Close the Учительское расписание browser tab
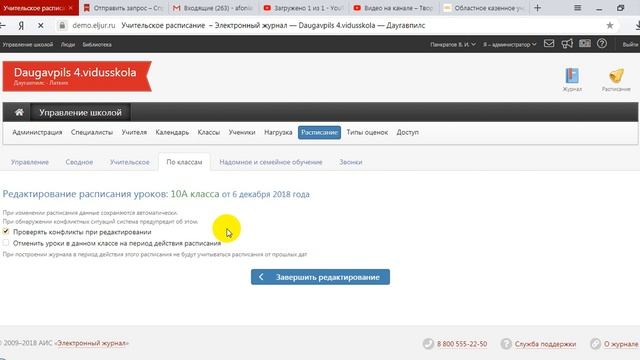Screen dimensions: 640x360 (x=71, y=8)
